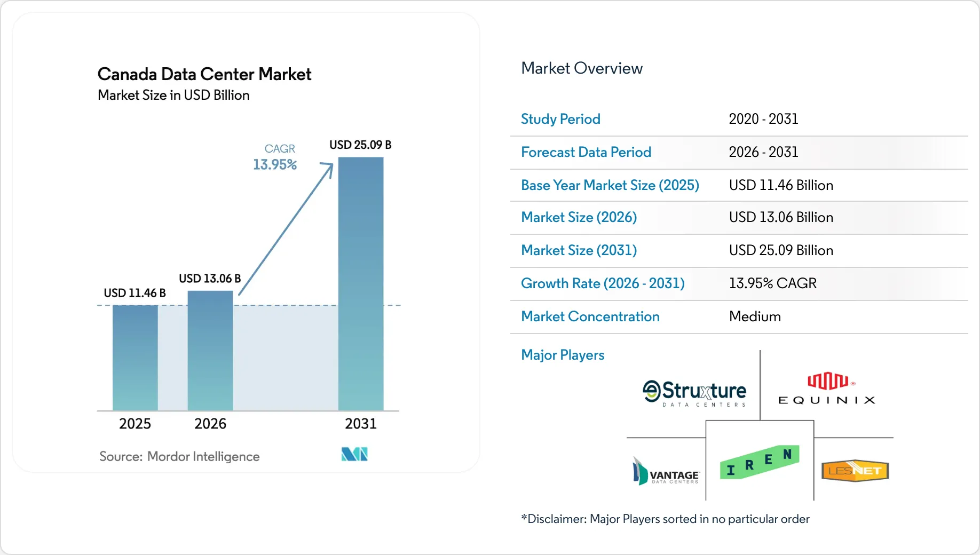This screenshot has height=555, width=980.
Task: Click the 'USD 25.09 B' bar label
Action: pos(360,145)
